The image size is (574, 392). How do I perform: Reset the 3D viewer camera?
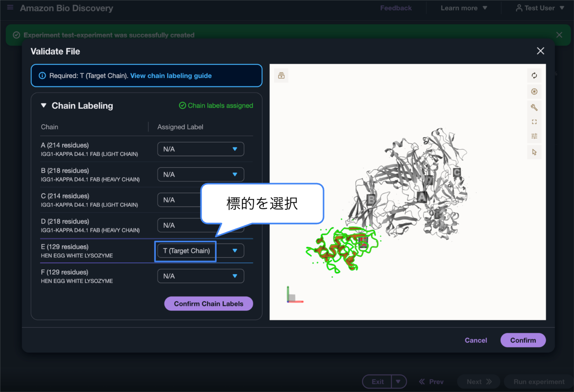pos(534,76)
